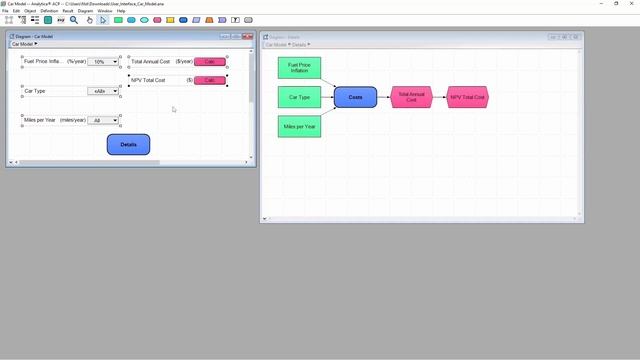Pick the gray button node tool

click(x=248, y=20)
